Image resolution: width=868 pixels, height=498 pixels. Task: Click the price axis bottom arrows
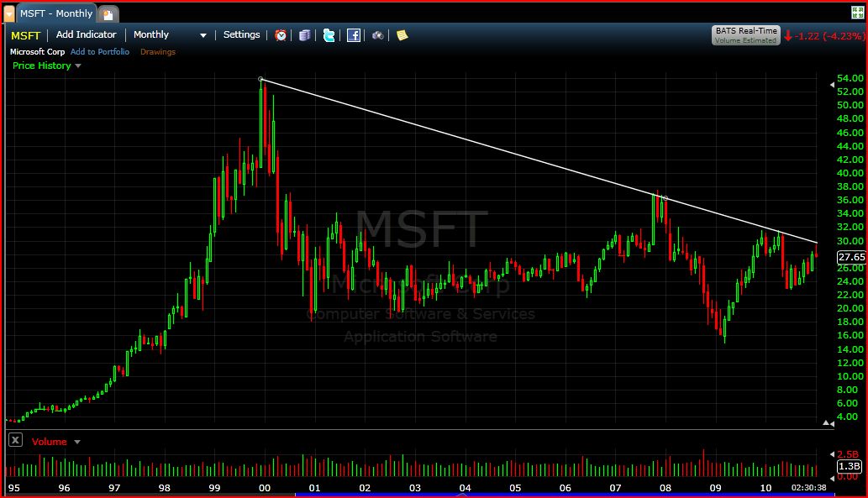point(829,423)
